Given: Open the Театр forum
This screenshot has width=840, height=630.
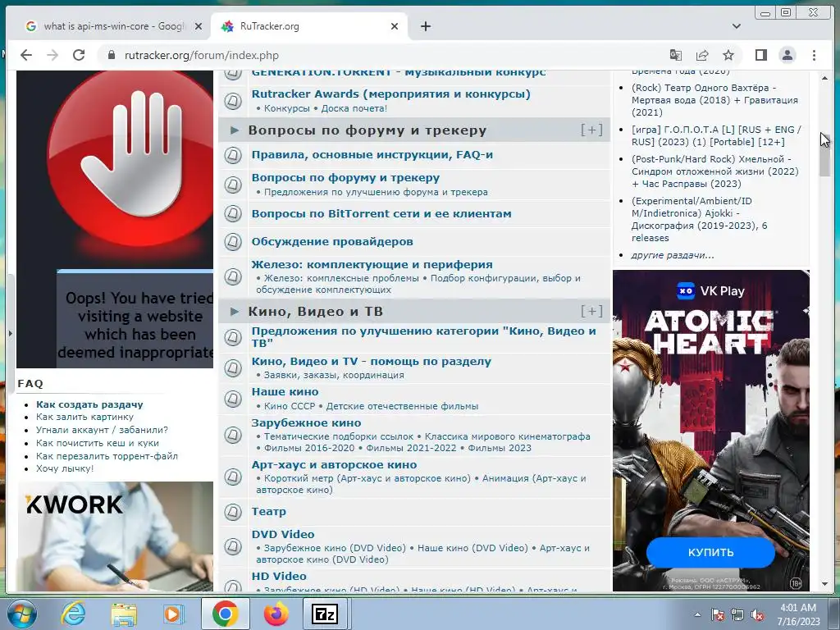Looking at the screenshot, I should point(269,511).
